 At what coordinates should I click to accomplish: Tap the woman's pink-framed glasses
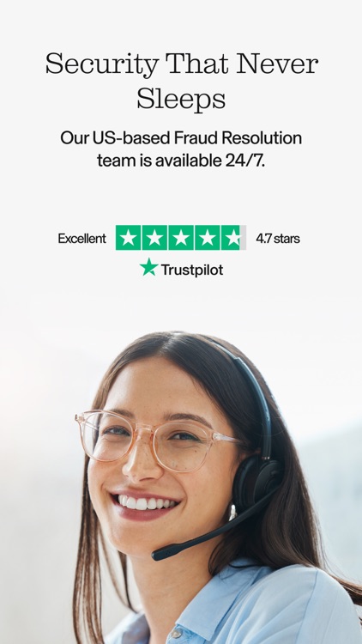click(158, 441)
